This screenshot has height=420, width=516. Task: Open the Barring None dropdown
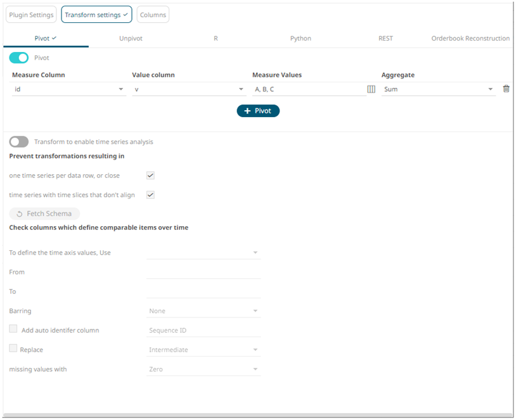(x=203, y=311)
